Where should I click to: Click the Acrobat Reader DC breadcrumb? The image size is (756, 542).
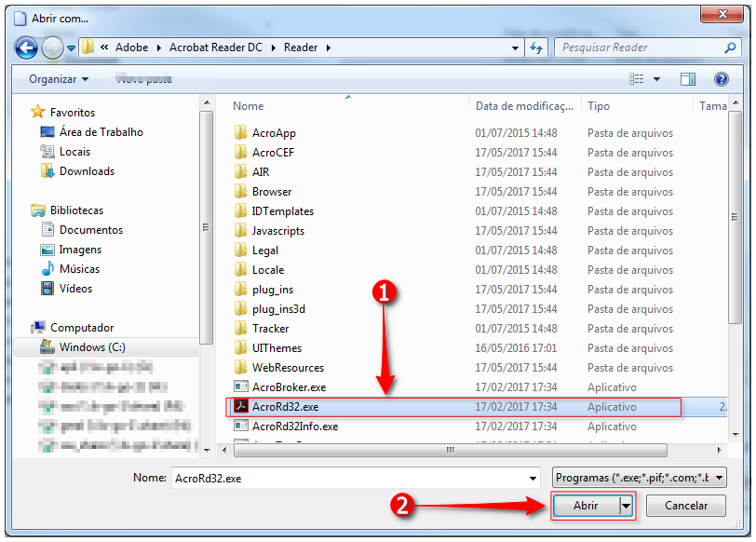215,47
